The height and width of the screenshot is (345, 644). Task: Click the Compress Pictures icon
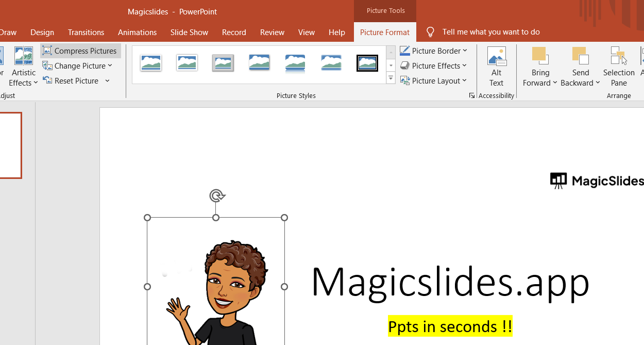[47, 51]
